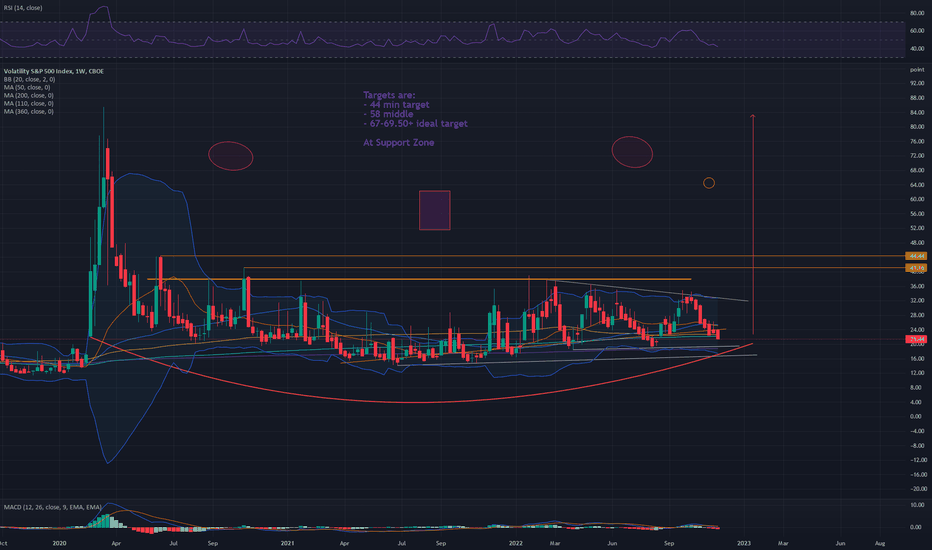Screen dimensions: 932x550
Task: Click the 32.00 price axis label
Action: click(x=917, y=301)
